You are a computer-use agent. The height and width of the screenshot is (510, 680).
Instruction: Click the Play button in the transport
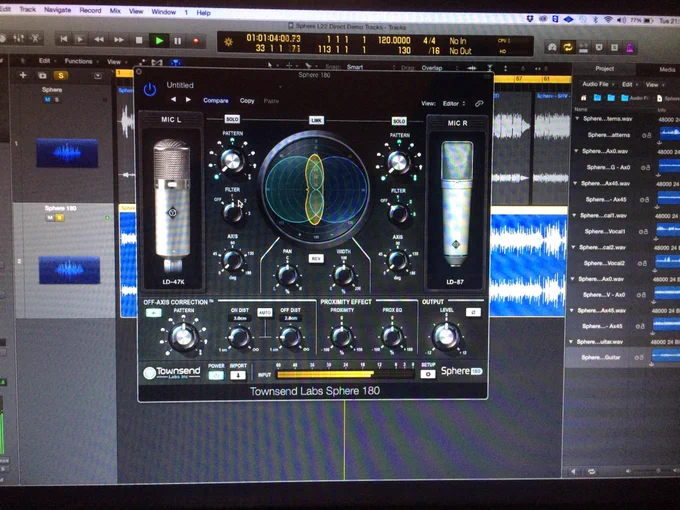tap(159, 41)
